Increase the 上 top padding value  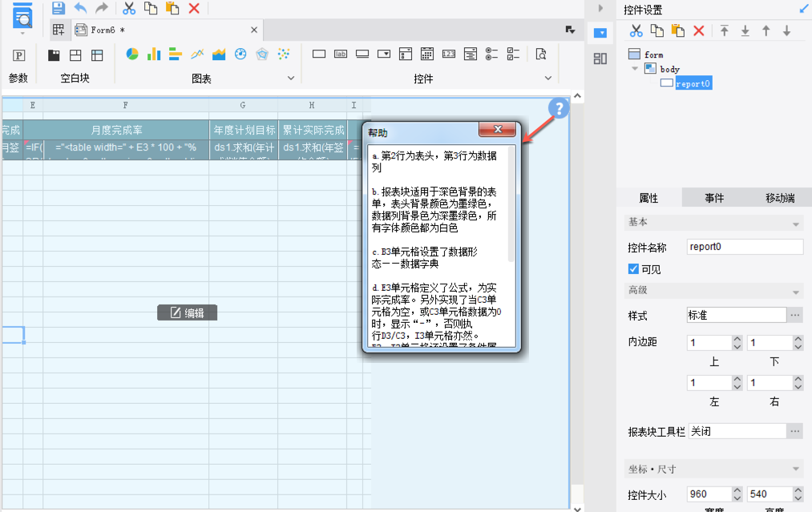[737, 339]
